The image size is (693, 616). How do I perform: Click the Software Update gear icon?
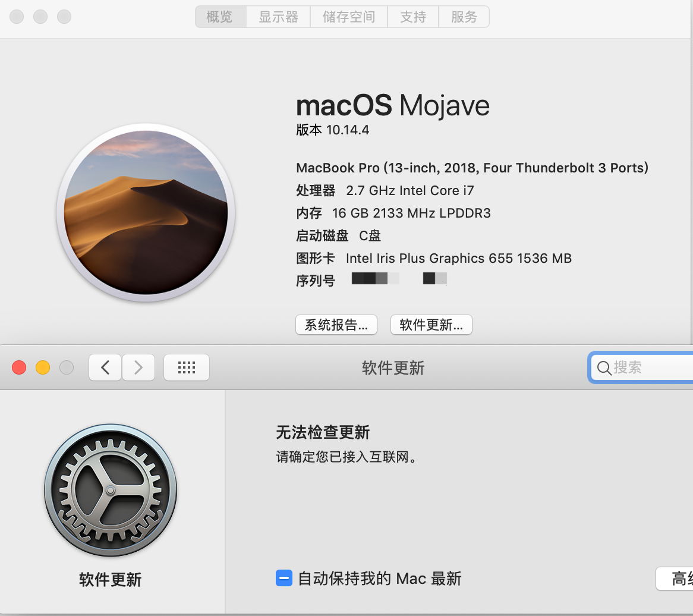click(x=111, y=490)
